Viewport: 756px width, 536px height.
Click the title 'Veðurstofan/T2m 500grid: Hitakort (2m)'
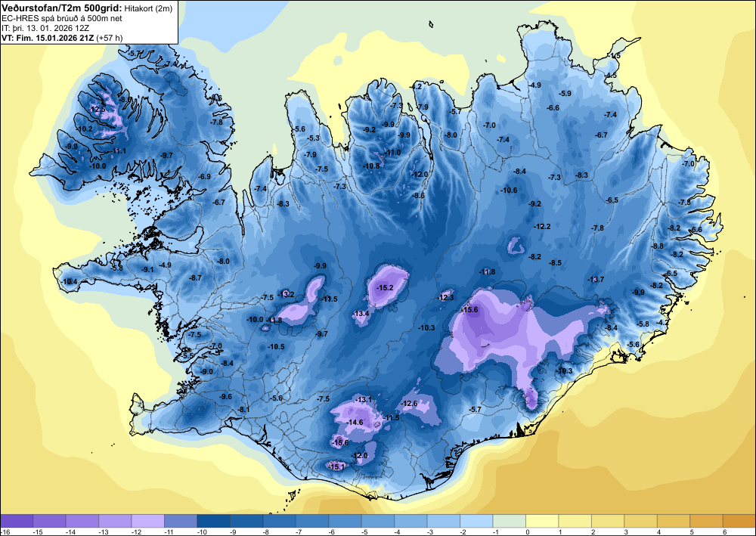point(87,8)
